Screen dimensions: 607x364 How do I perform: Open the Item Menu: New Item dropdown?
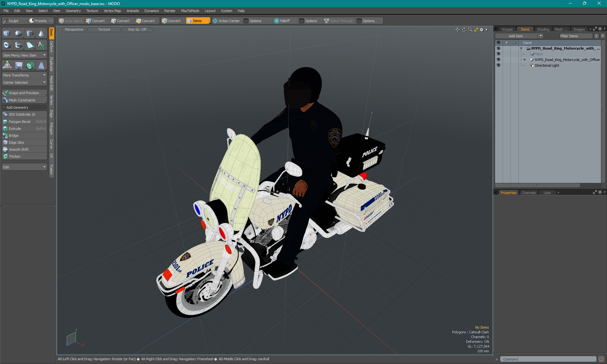[x=24, y=55]
